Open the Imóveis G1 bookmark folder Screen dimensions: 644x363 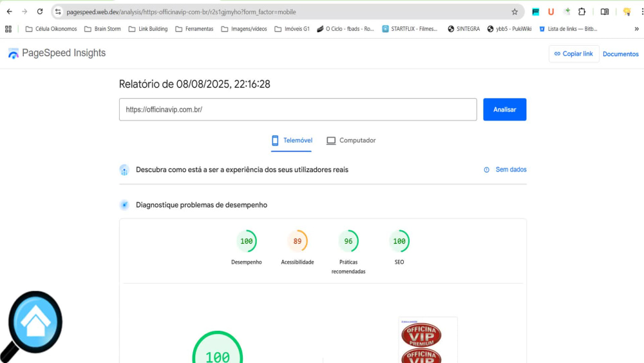292,29
